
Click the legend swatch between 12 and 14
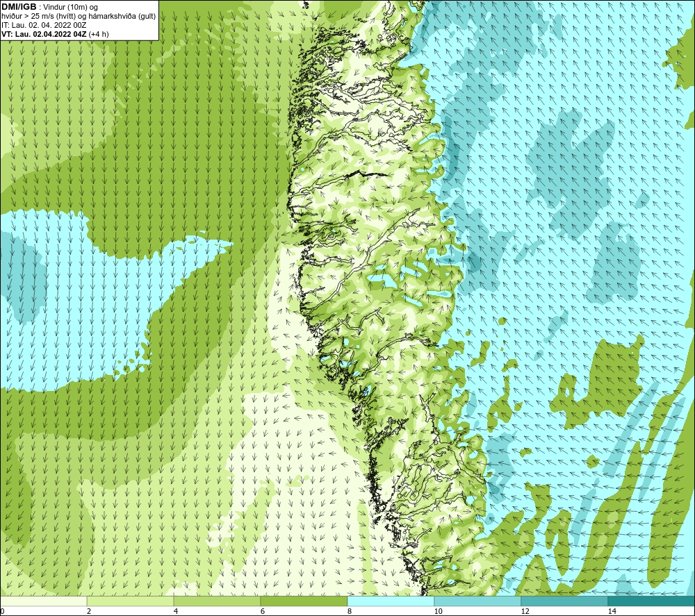coord(564,601)
